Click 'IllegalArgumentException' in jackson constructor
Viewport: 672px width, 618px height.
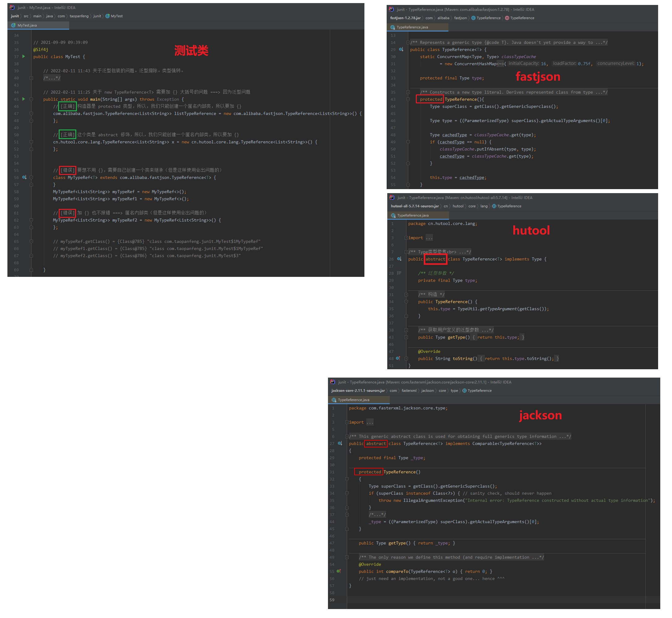coord(432,501)
